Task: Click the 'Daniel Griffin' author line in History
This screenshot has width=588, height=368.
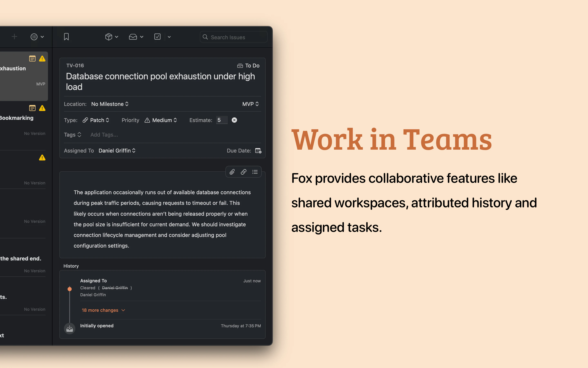Action: point(93,295)
